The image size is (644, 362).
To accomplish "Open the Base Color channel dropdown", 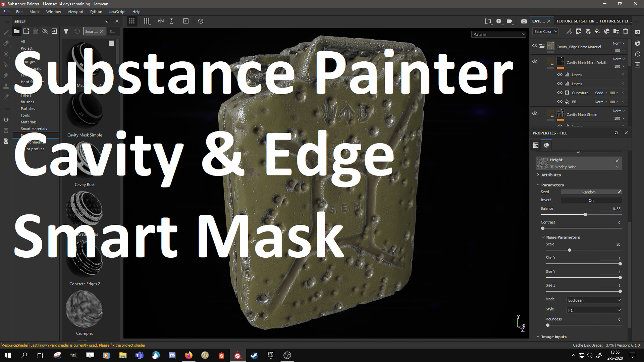I will [545, 31].
